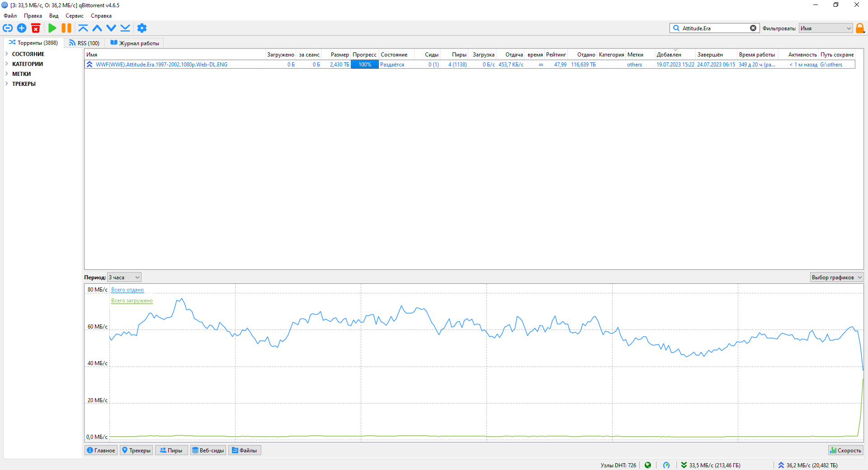Sort by the Рейтинг column header
The height and width of the screenshot is (470, 868).
pos(556,55)
